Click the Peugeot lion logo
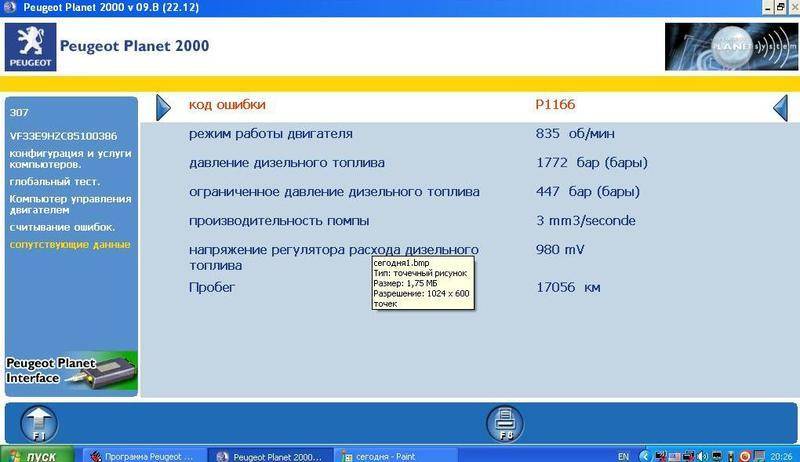The height and width of the screenshot is (462, 800). [x=27, y=46]
